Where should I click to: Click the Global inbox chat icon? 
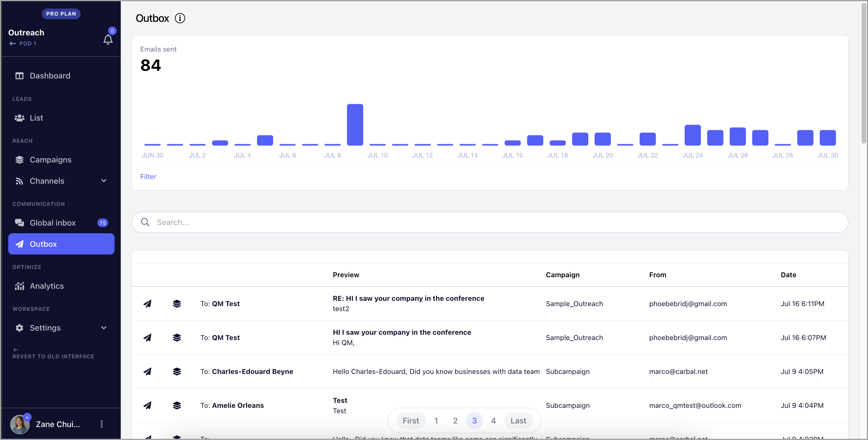(19, 223)
